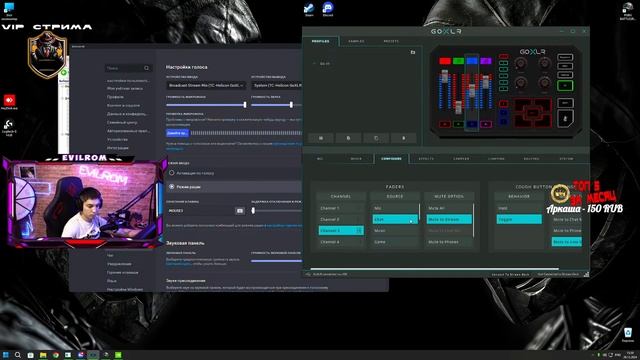Select Mute All in fader mute options
640x360 pixels.
(x=449, y=208)
